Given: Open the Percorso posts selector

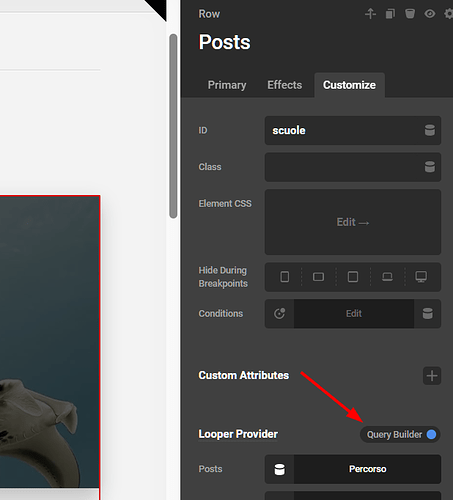Looking at the screenshot, I should (367, 469).
